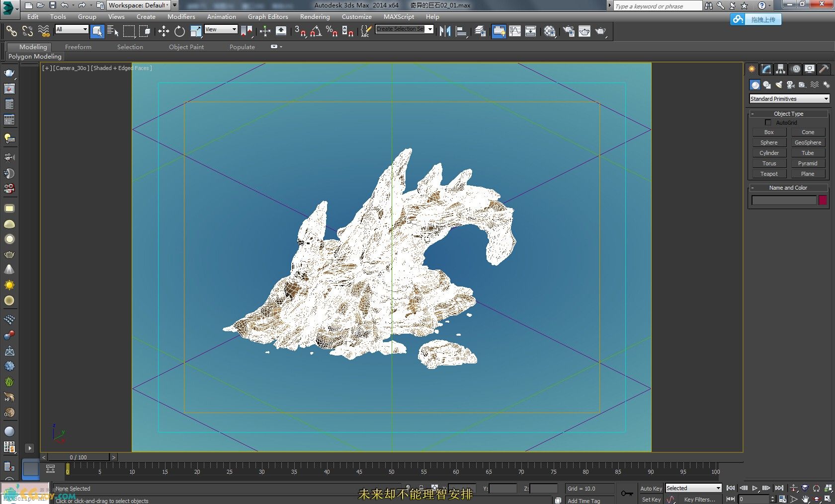
Task: Open Standard Primitives dropdown
Action: pos(789,99)
